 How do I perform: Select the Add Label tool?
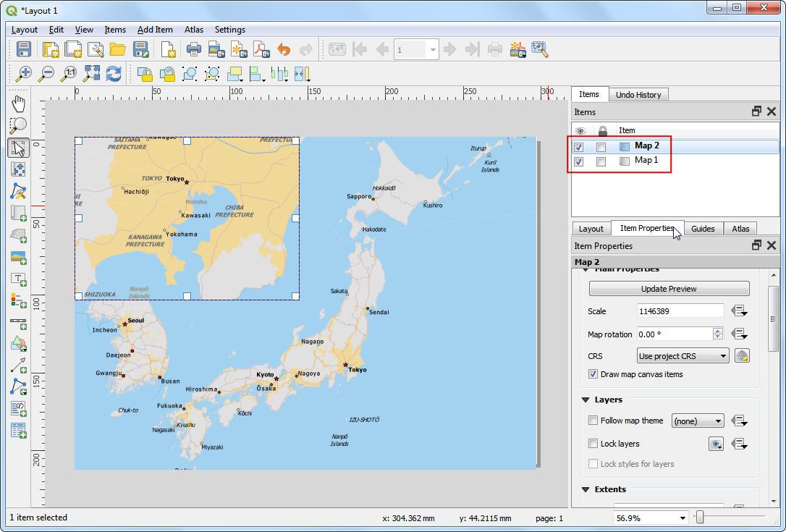(19, 279)
